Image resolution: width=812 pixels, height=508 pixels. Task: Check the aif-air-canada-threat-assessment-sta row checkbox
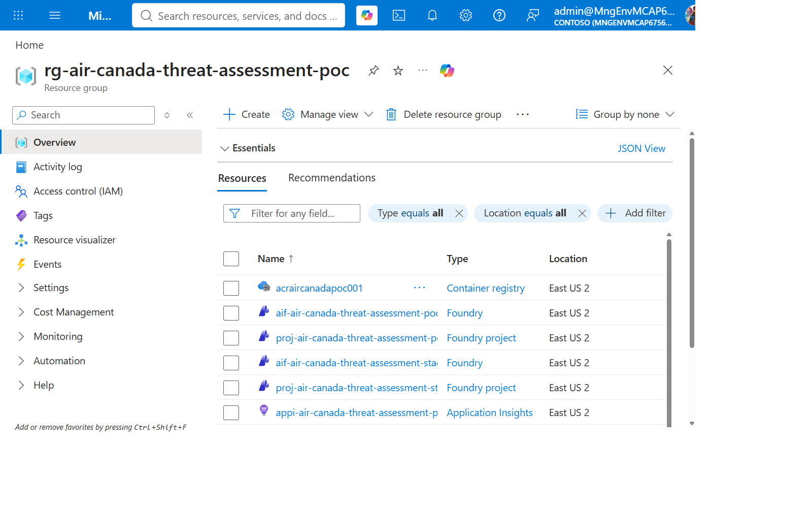(x=231, y=363)
